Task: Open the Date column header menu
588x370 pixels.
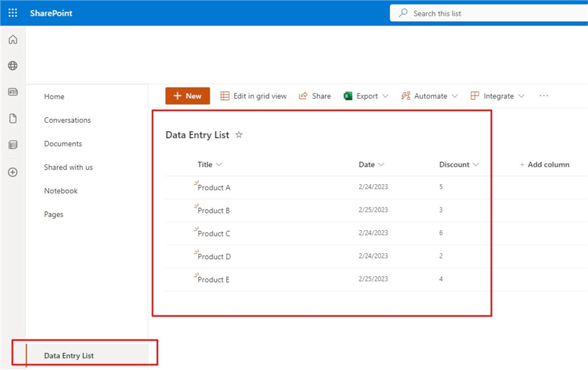Action: coord(371,164)
